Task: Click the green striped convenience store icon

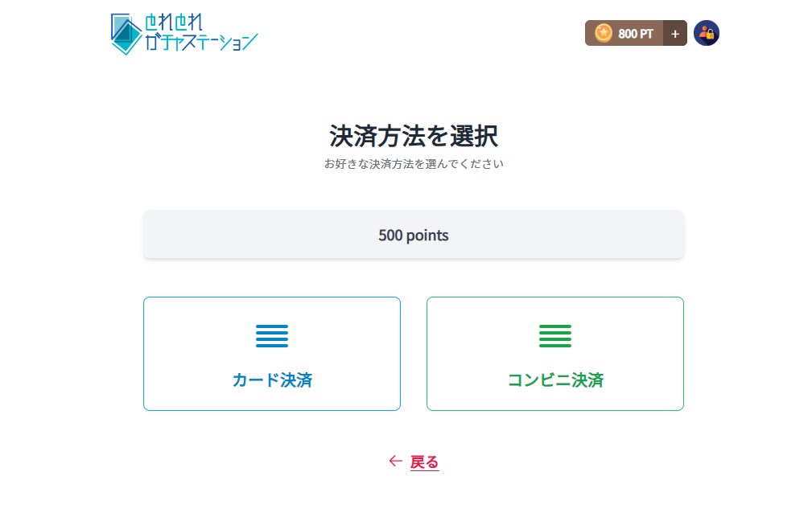Action: click(x=554, y=336)
